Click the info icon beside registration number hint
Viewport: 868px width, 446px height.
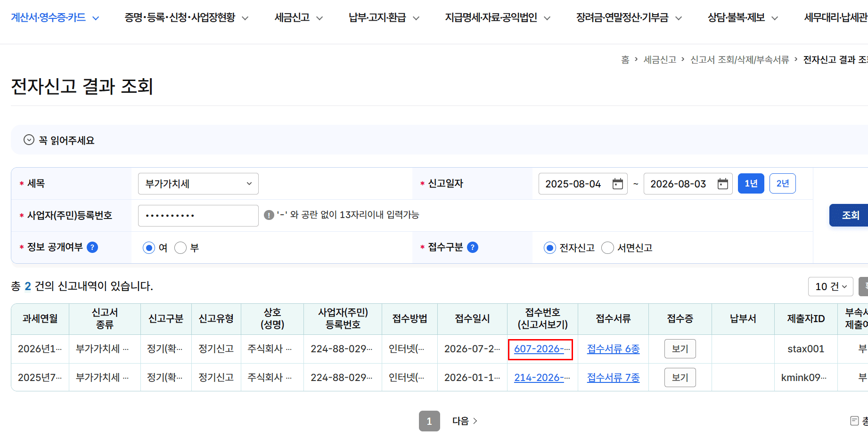pos(269,215)
